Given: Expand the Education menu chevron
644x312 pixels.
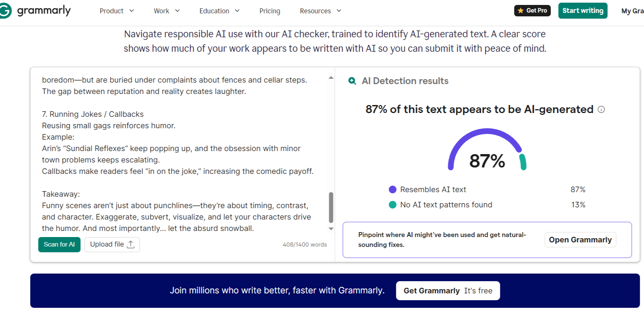Looking at the screenshot, I should coord(237,11).
